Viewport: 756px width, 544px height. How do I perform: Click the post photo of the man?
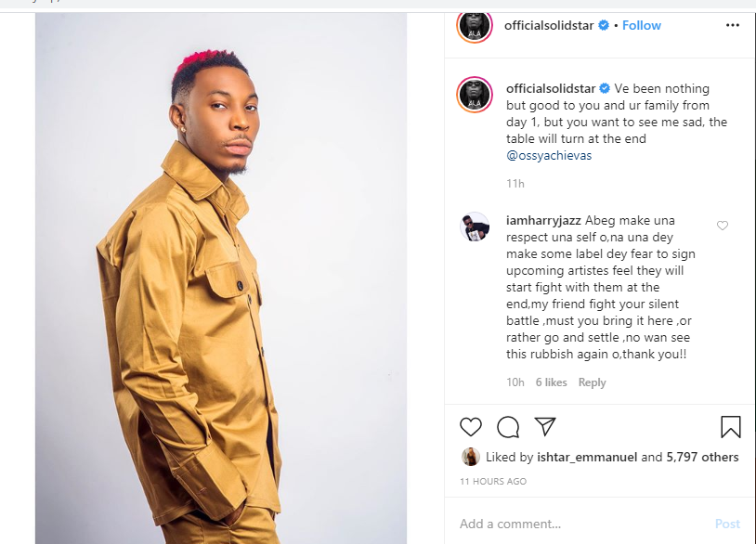tap(221, 278)
